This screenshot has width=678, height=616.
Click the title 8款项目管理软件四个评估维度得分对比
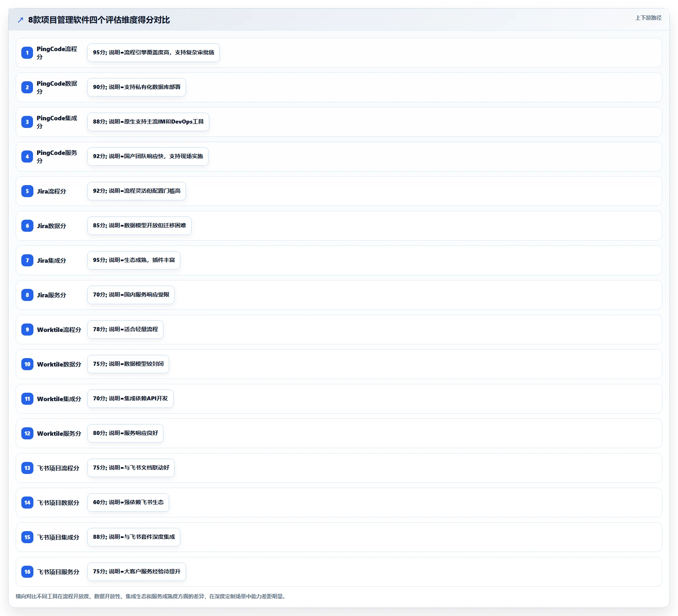(99, 20)
